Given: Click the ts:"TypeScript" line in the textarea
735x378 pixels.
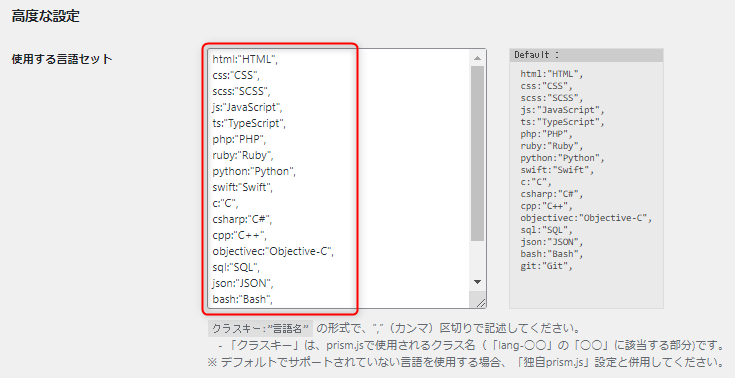Looking at the screenshot, I should 249,123.
